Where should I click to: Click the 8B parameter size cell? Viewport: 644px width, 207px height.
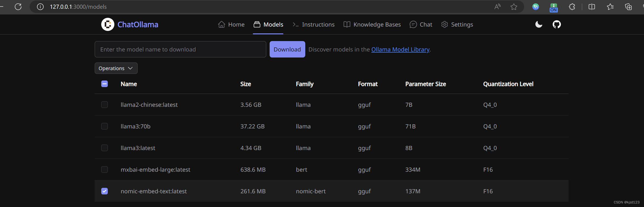click(x=409, y=148)
